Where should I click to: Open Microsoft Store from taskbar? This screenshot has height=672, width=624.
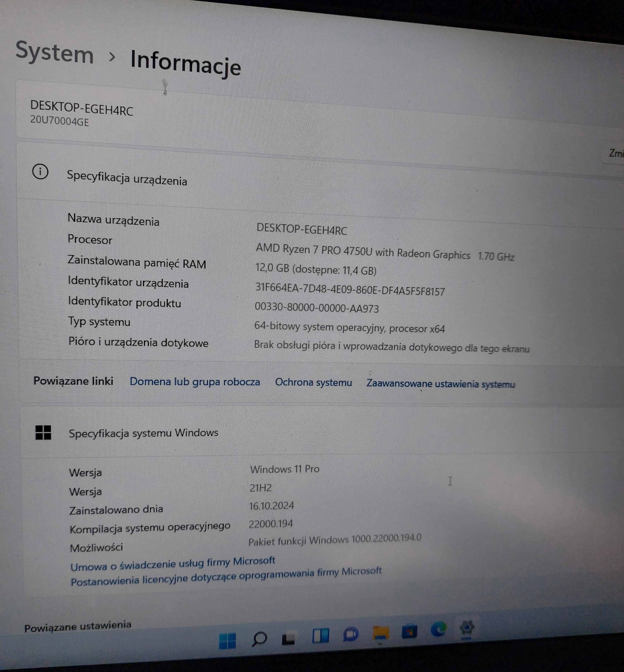click(409, 631)
